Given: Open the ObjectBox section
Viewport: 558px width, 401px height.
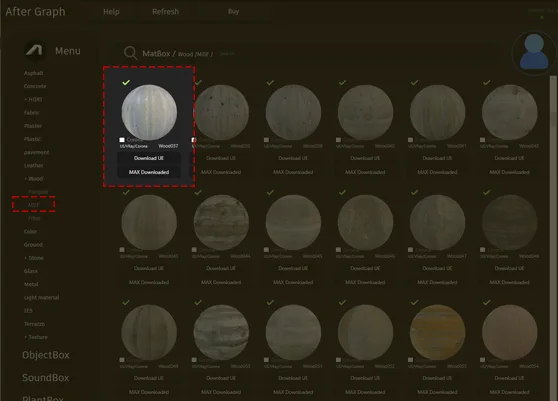Looking at the screenshot, I should tap(46, 355).
